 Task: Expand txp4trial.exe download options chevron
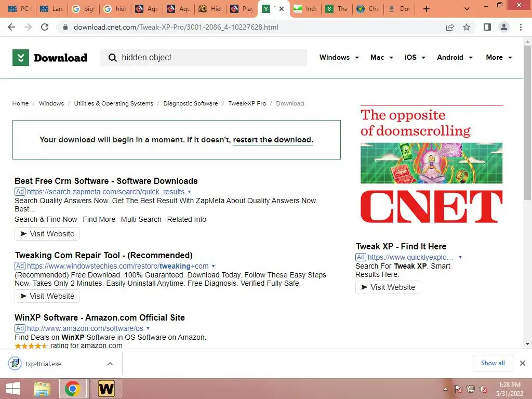point(110,364)
